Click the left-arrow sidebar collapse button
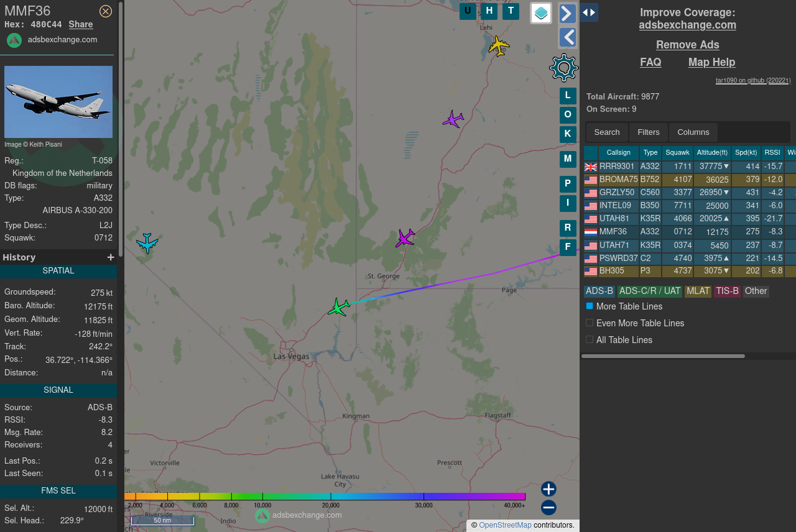 pos(568,37)
